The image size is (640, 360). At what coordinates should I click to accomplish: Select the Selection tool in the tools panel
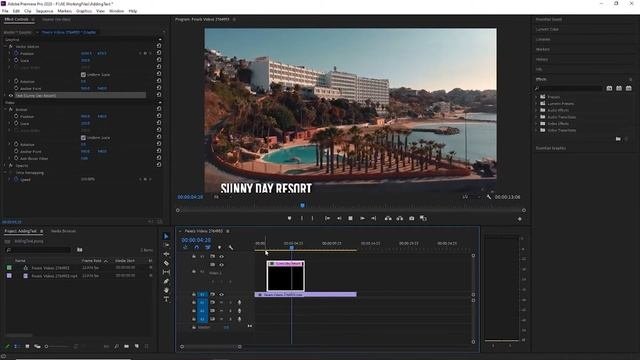(x=166, y=236)
